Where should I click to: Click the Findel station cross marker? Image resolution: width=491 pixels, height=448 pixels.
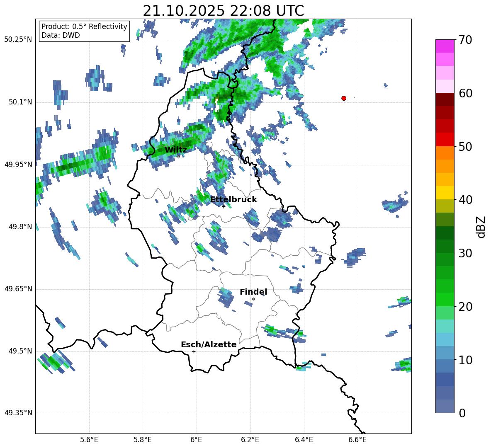coord(253,299)
